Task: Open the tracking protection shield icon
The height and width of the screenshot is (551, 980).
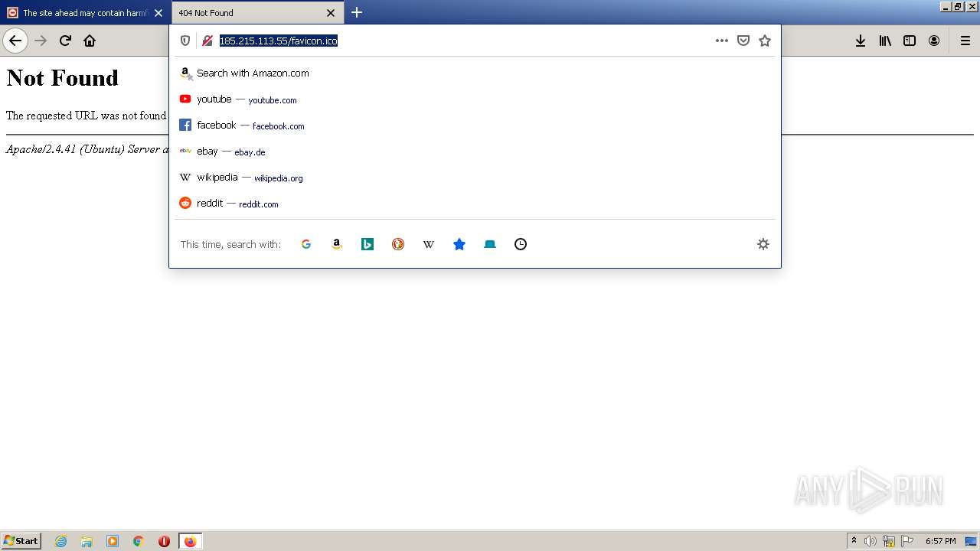Action: point(185,41)
